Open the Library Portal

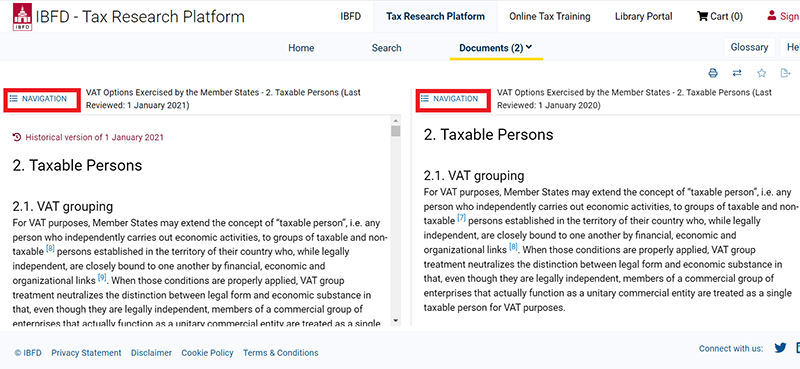[x=644, y=16]
